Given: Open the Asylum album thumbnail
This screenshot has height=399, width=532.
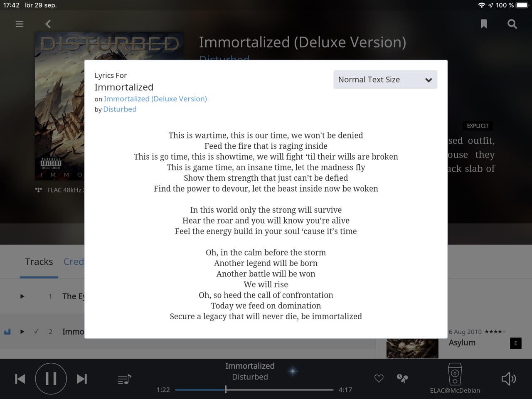Looking at the screenshot, I should [412, 348].
